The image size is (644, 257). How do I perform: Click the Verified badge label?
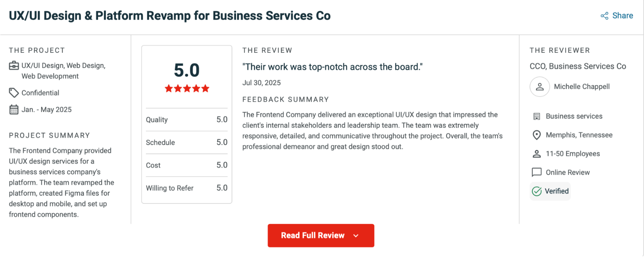click(557, 191)
